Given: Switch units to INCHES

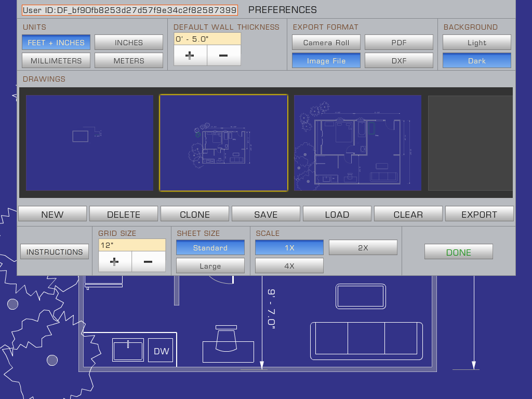Looking at the screenshot, I should click(129, 43).
